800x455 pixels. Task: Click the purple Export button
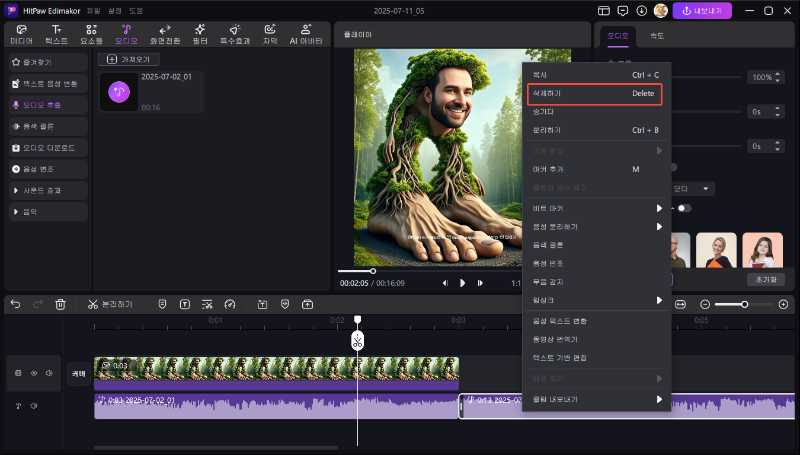point(702,11)
